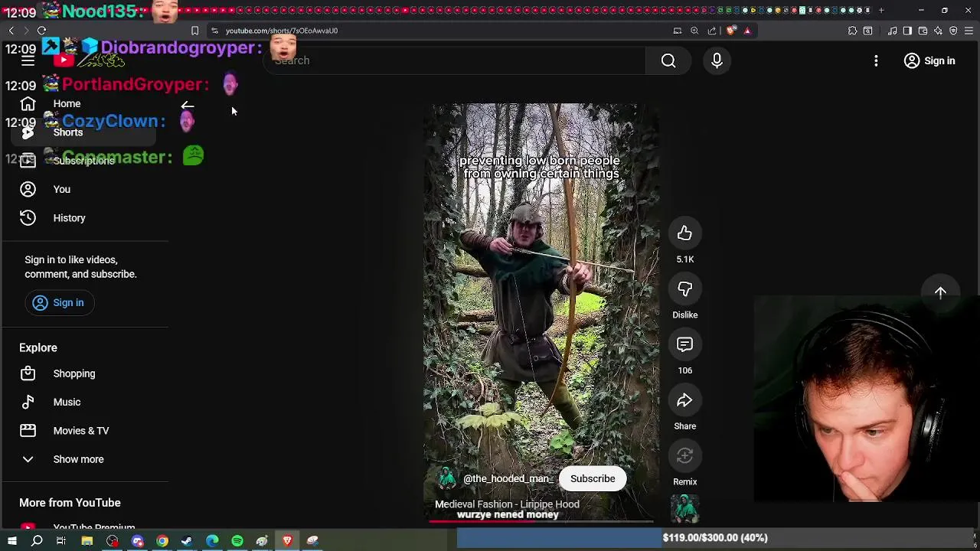Click 'Medieval Fashion - Liripipe Hood' title
This screenshot has width=980, height=551.
[507, 504]
